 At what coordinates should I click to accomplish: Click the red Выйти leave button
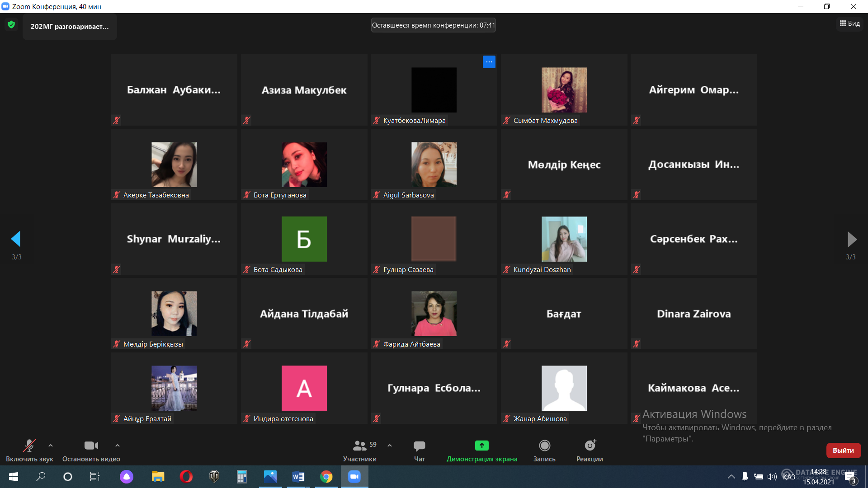coord(843,450)
